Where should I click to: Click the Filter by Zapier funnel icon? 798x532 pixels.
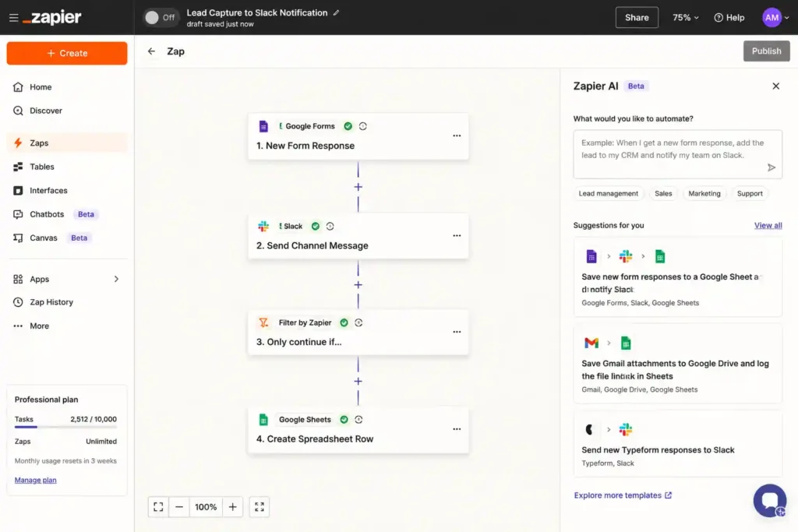263,322
